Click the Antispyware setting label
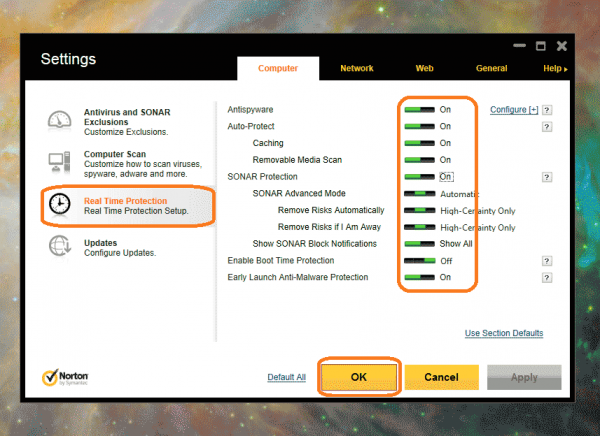This screenshot has height=436, width=600. [250, 110]
